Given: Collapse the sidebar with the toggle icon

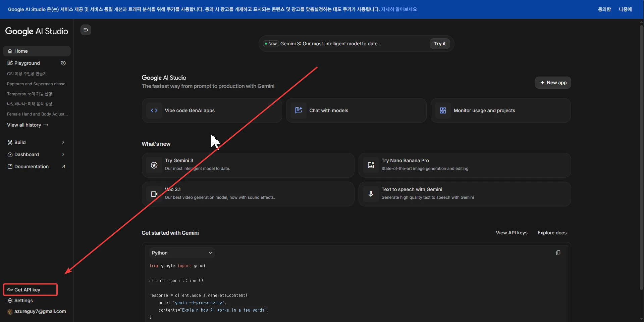Looking at the screenshot, I should pyautogui.click(x=86, y=30).
